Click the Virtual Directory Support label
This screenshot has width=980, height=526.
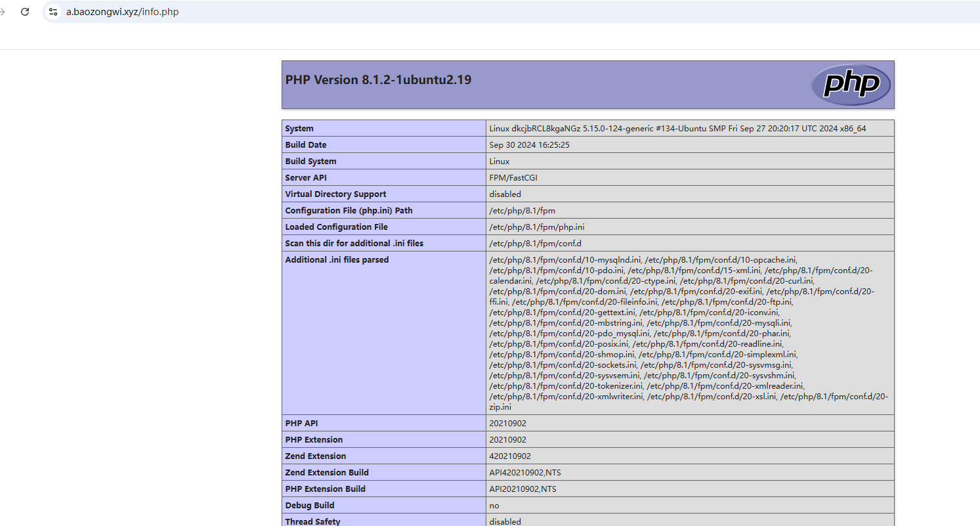tap(335, 194)
